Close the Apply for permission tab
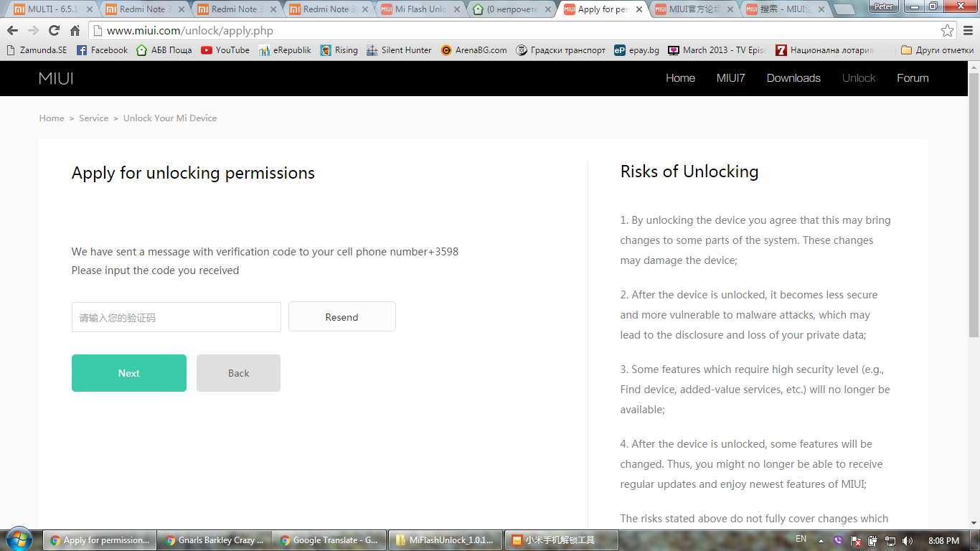The width and height of the screenshot is (980, 551). point(638,9)
